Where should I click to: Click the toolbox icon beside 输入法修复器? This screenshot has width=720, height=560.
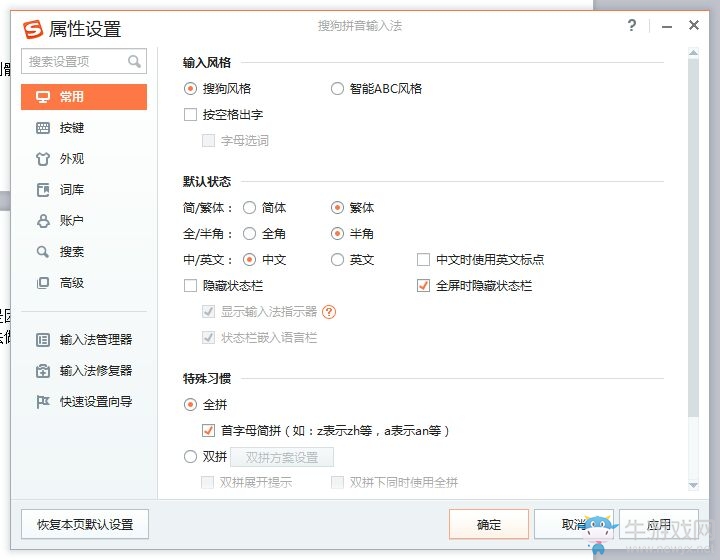point(43,371)
